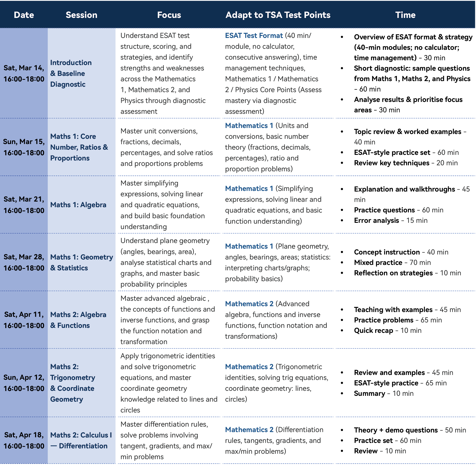
Task: Open Maths 2: Algebra & Functions session
Action: pos(78,320)
